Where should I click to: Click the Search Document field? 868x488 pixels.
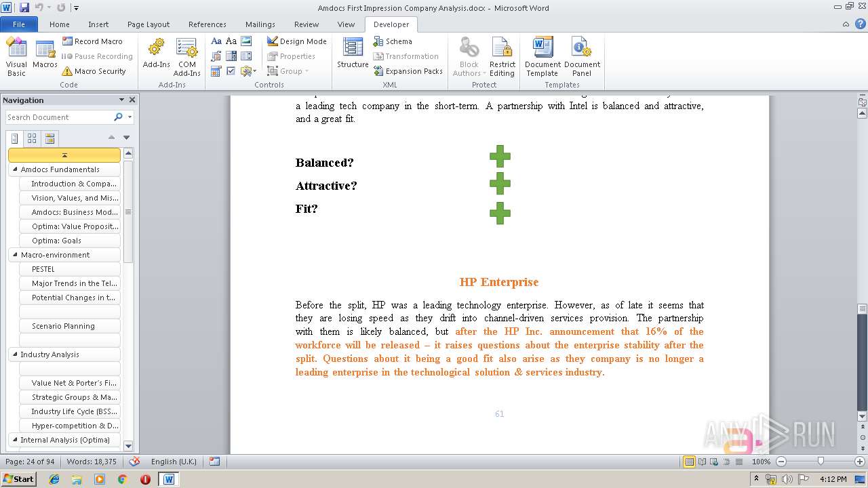pyautogui.click(x=58, y=117)
